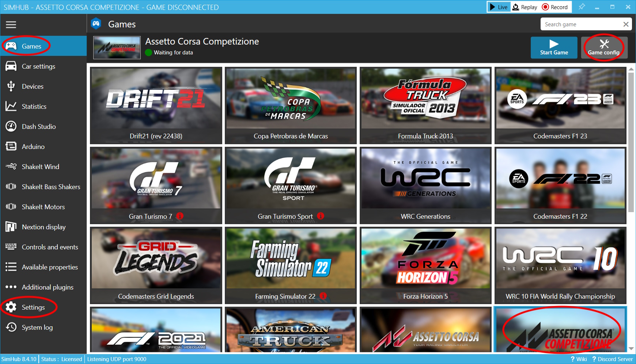
Task: Open the Dash Studio gauge icon
Action: pyautogui.click(x=11, y=126)
